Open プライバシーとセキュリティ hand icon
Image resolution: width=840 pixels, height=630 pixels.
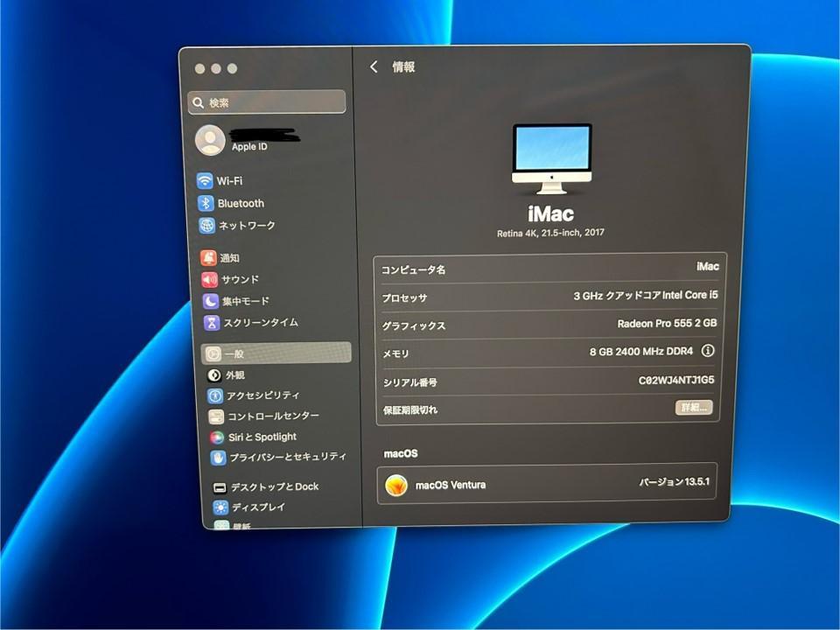218,458
